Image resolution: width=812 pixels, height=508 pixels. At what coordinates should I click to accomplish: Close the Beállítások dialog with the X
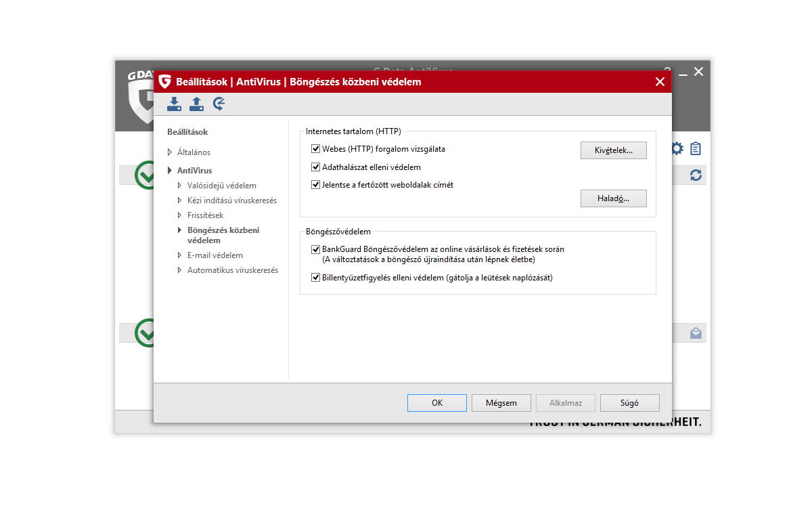660,82
